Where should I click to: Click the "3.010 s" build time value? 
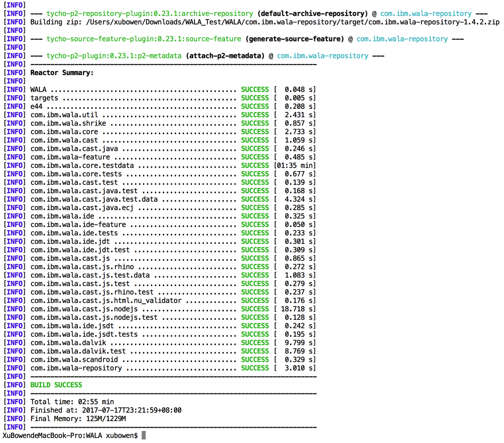click(x=299, y=368)
